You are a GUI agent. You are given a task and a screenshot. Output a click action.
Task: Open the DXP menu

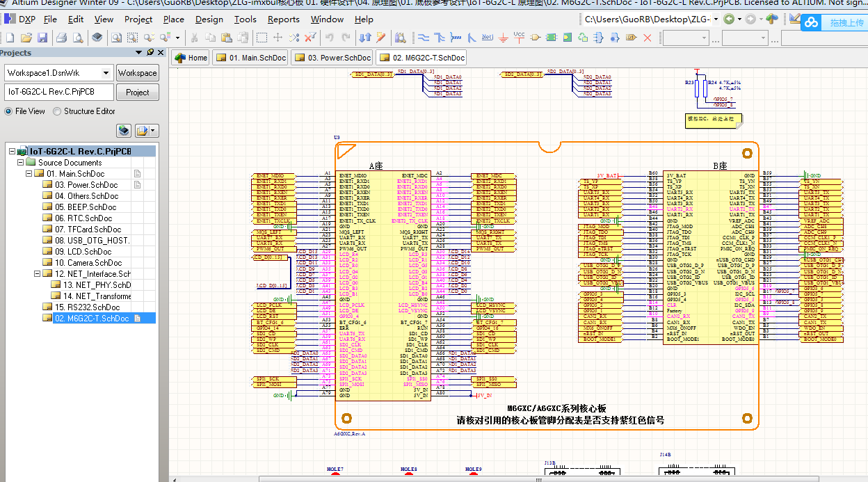21,19
